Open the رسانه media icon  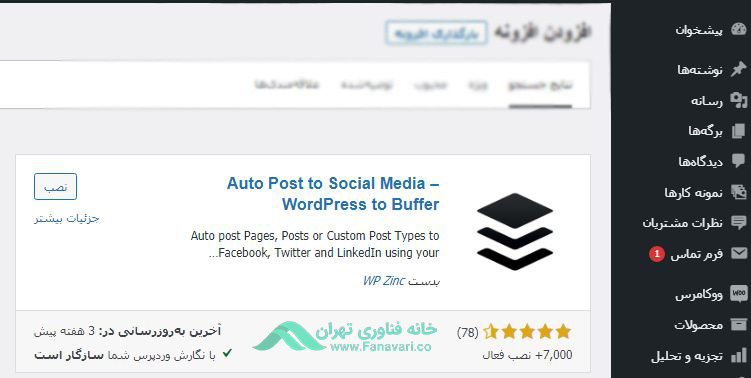click(x=739, y=100)
